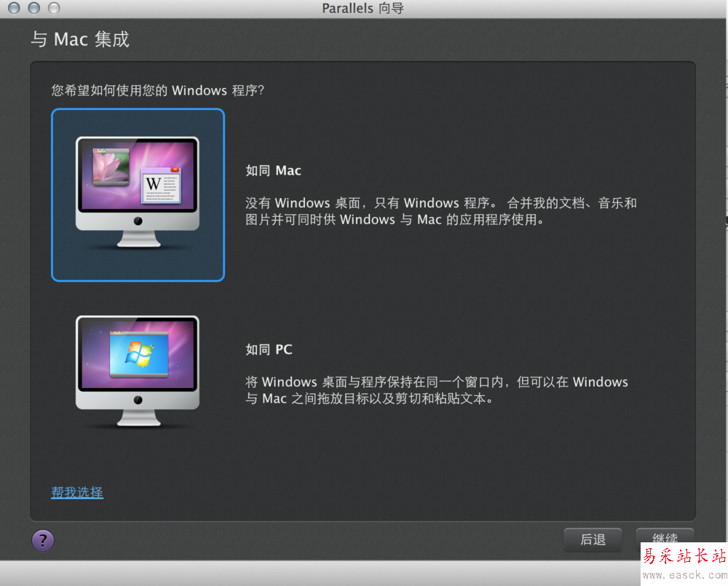Zoom the Parallels 向导 window

click(x=55, y=8)
